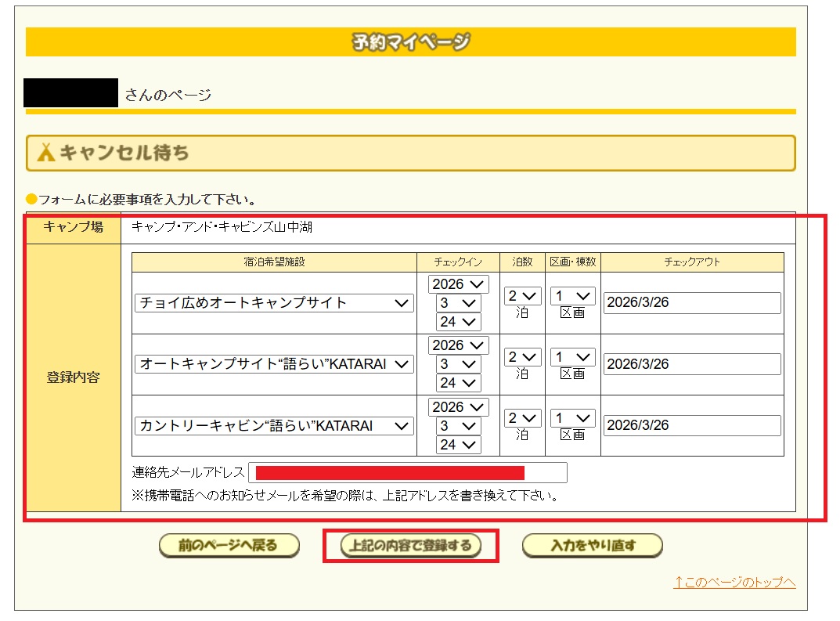Open first row 区画 count dropdown
The height and width of the screenshot is (621, 840).
(x=572, y=295)
